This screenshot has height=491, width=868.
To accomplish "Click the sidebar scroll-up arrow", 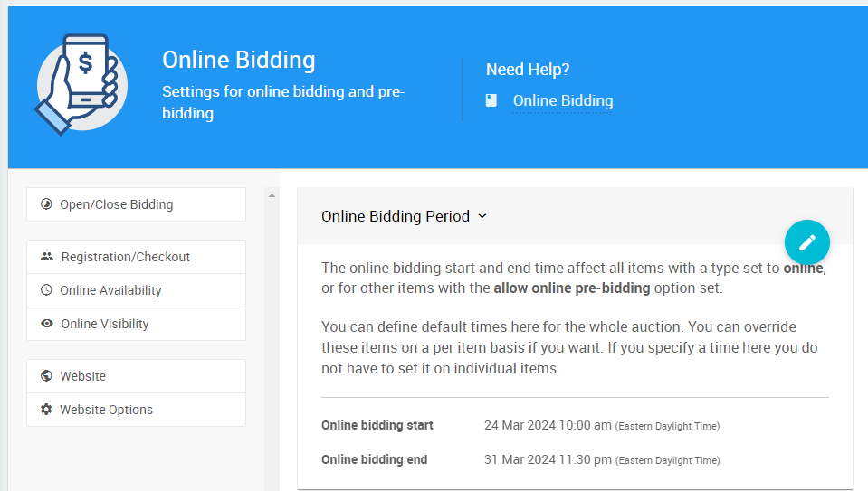I will click(272, 195).
